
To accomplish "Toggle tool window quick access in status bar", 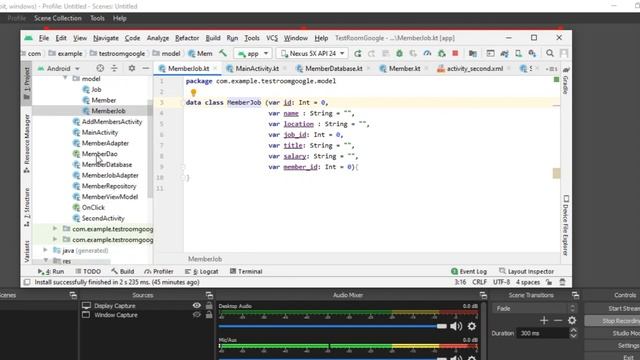I will [x=27, y=282].
